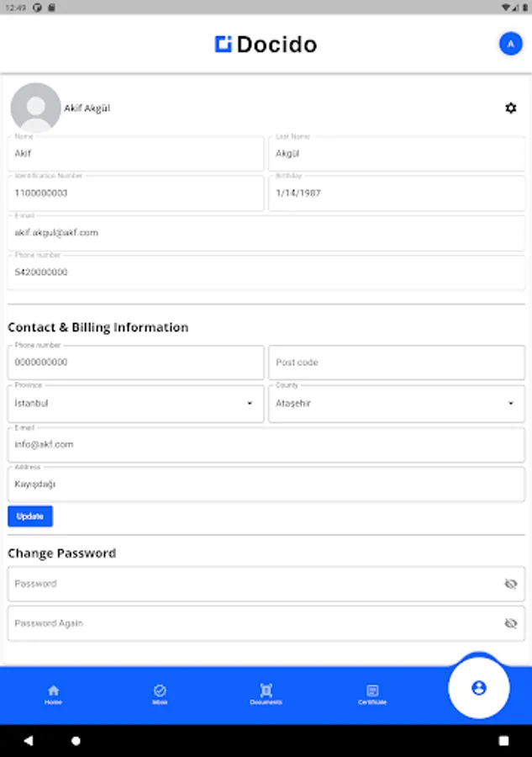The width and height of the screenshot is (532, 757).
Task: Click the Docido logo
Action: pos(266,45)
